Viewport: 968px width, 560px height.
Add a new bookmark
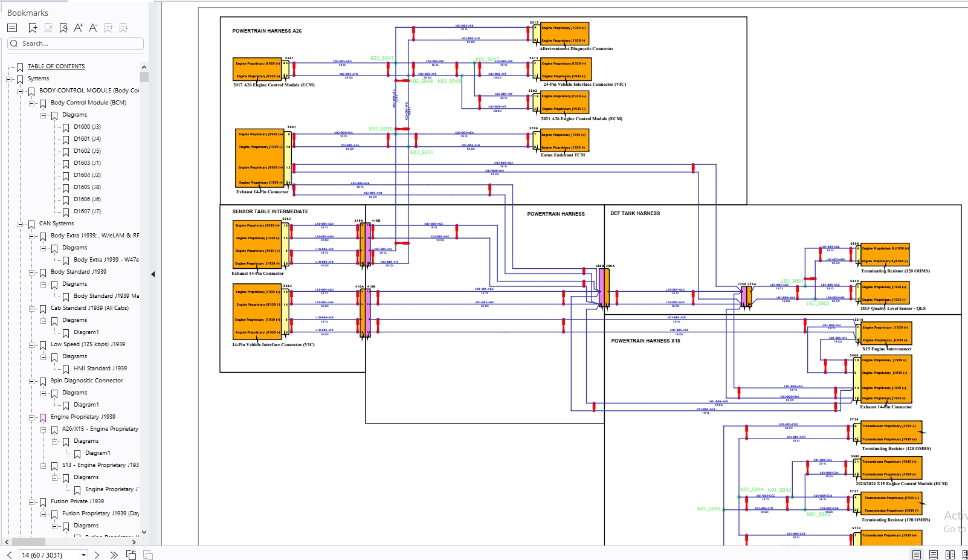point(33,27)
